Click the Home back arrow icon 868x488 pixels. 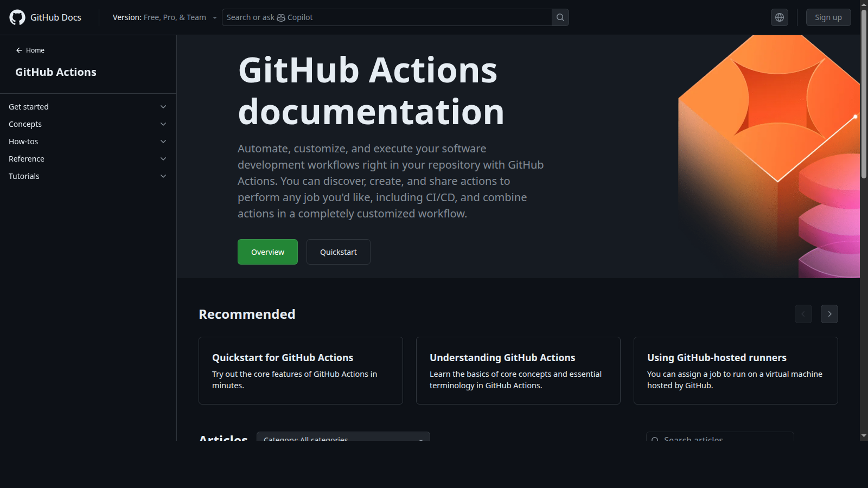click(19, 50)
